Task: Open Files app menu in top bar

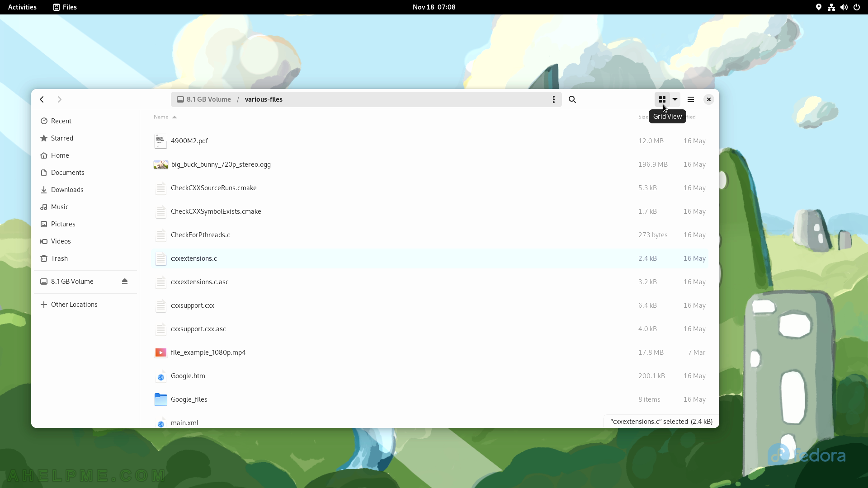Action: tap(65, 7)
